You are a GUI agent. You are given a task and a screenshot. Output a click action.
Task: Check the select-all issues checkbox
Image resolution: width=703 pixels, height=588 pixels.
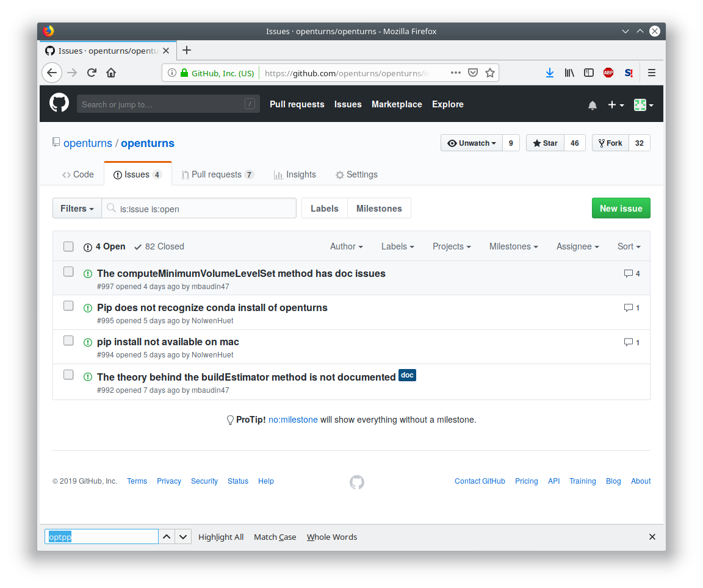(x=68, y=246)
